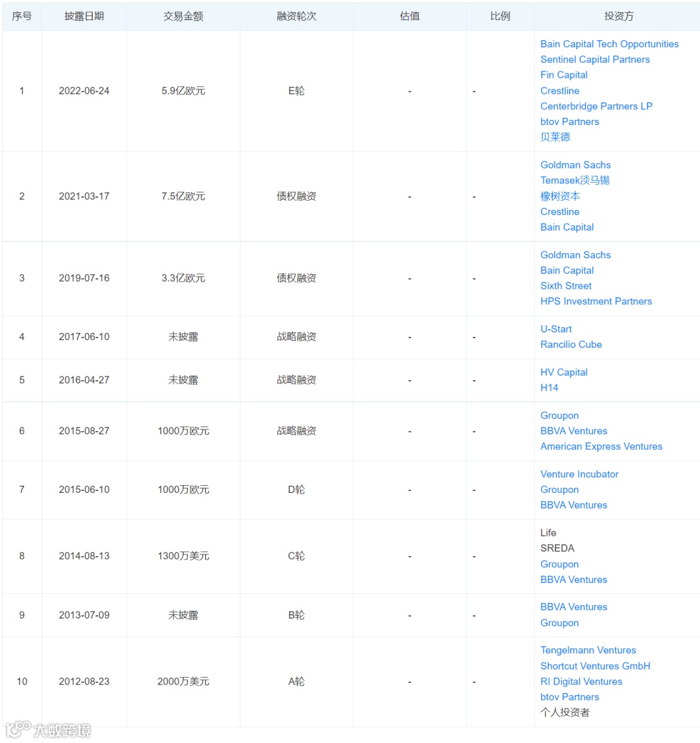
Task: Click the SREDA investor text
Action: click(557, 548)
